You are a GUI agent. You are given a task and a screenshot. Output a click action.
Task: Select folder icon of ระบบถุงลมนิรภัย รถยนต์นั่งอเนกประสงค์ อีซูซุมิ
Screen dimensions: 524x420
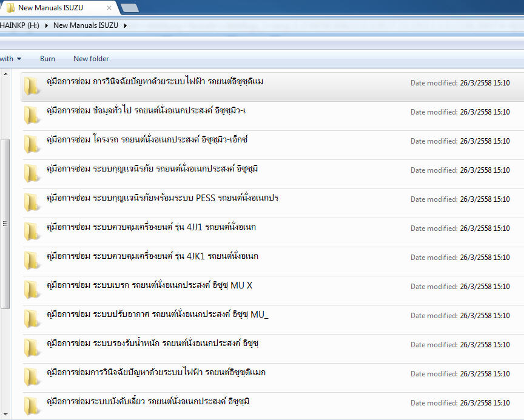click(x=32, y=173)
